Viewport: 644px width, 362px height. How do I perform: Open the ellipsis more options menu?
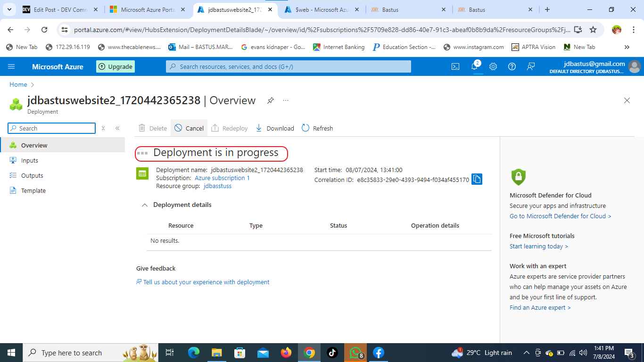(286, 100)
